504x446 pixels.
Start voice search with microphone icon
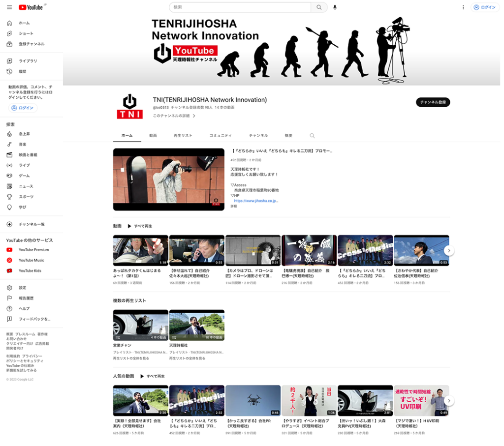(x=335, y=7)
